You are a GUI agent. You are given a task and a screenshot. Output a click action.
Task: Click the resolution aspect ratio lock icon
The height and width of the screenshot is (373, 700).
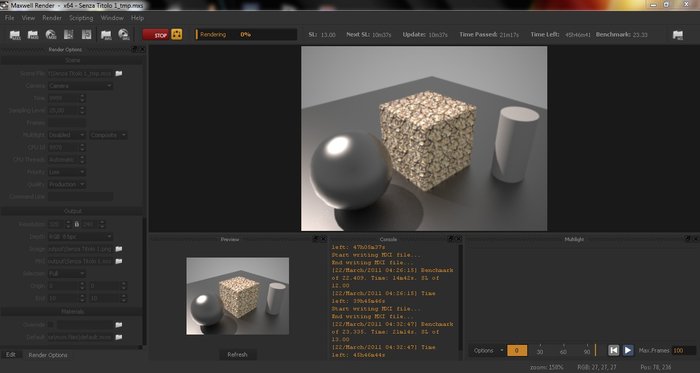tap(77, 224)
